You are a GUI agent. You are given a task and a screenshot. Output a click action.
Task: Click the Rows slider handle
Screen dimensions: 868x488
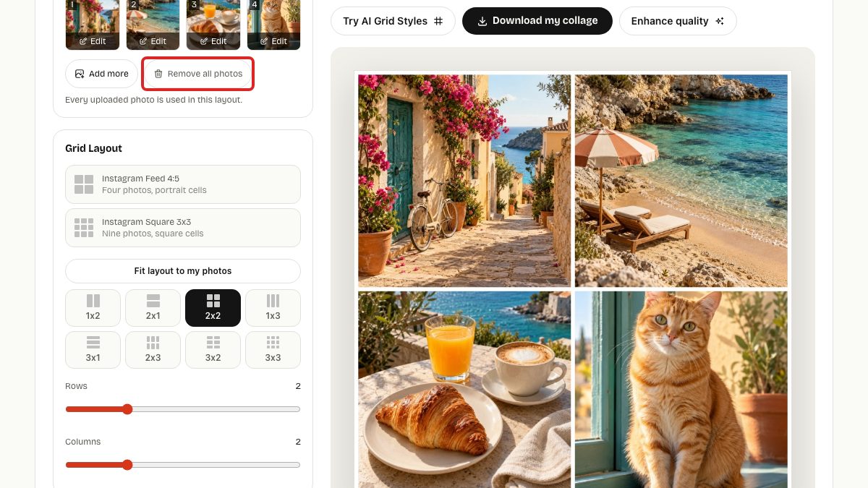(x=127, y=409)
